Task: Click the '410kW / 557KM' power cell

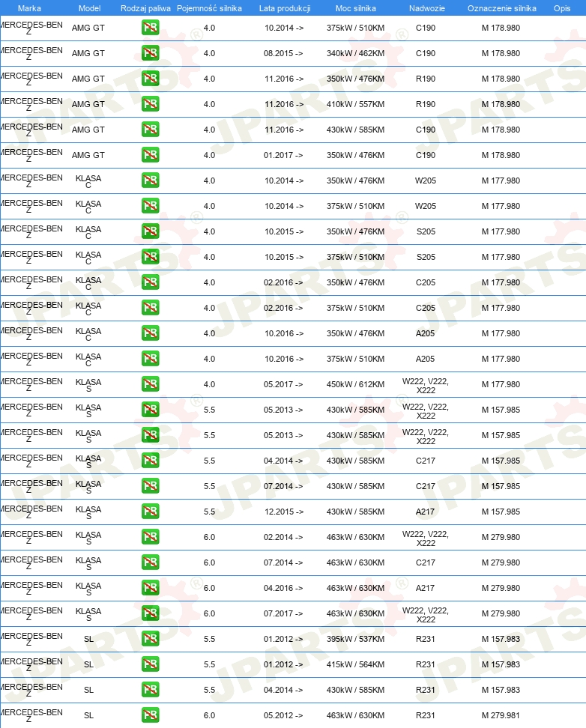Action: pos(355,104)
